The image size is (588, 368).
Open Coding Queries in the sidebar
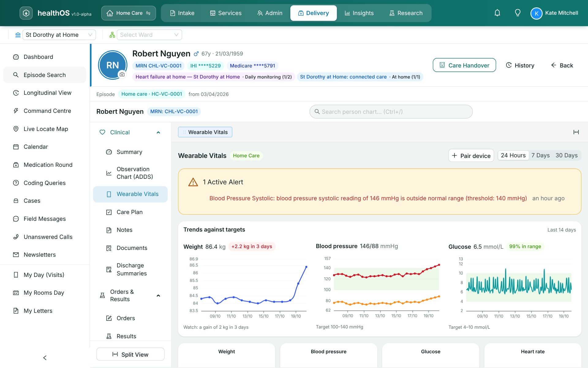click(x=45, y=183)
